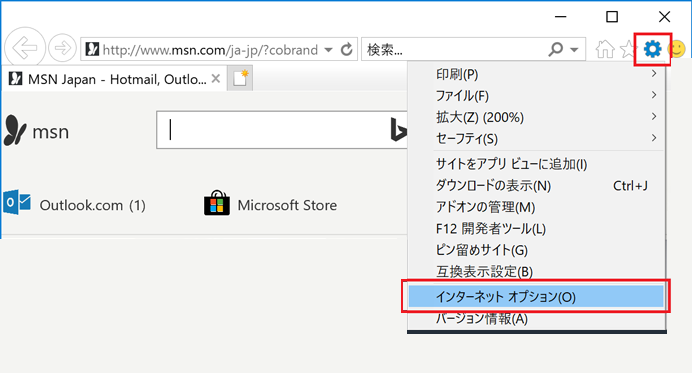692x373 pixels.
Task: Select ダウンロードの表示(N) menu item
Action: (x=537, y=186)
